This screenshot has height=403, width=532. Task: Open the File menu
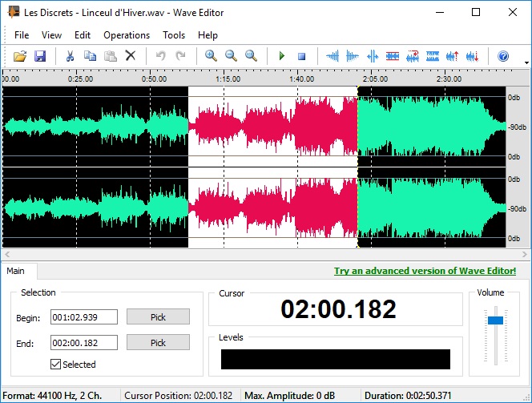pos(22,35)
